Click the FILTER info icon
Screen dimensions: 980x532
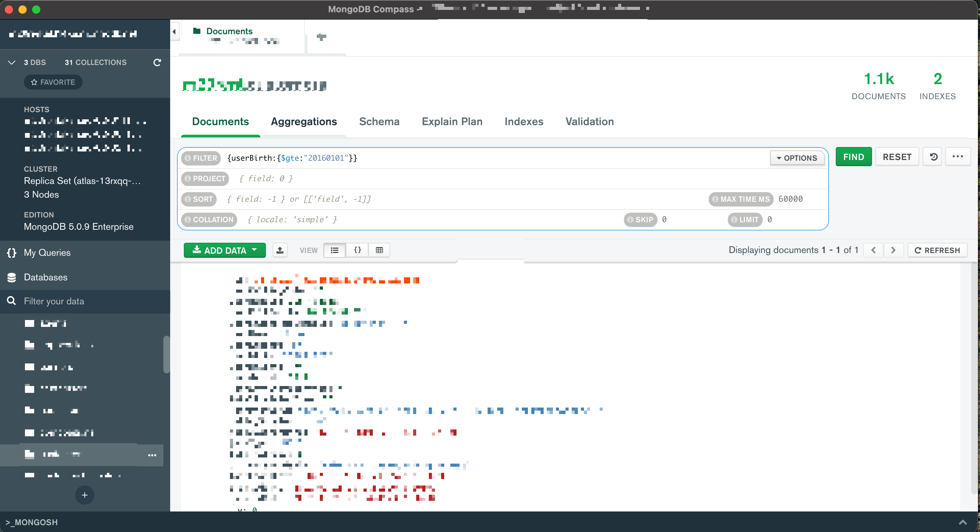pos(188,158)
